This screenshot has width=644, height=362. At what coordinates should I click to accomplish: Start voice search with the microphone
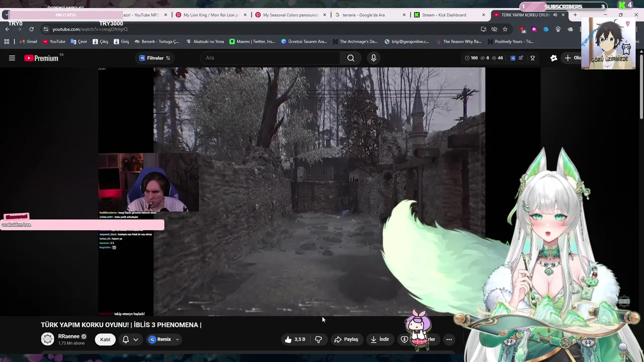point(373,58)
